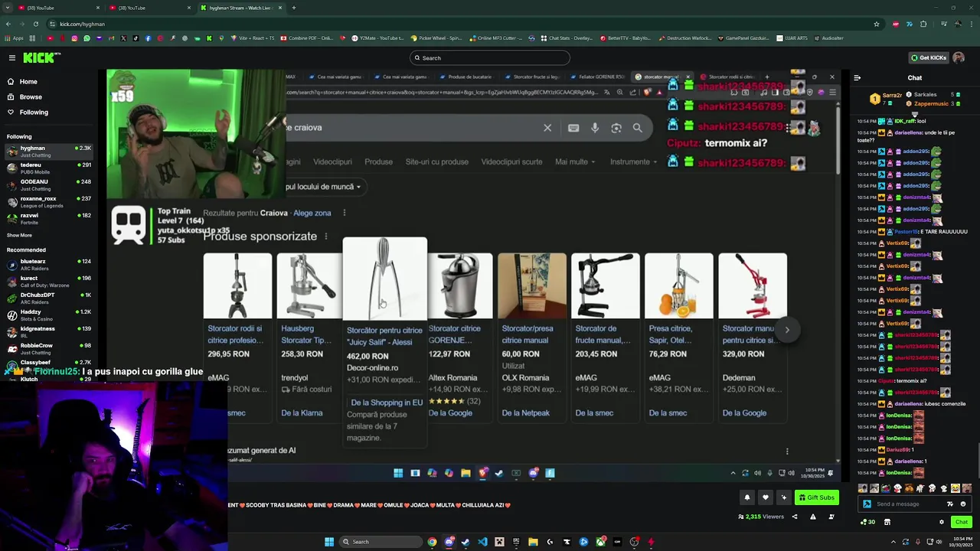Open Picker Wheel bookmark
Image resolution: width=980 pixels, height=551 pixels.
pyautogui.click(x=436, y=38)
